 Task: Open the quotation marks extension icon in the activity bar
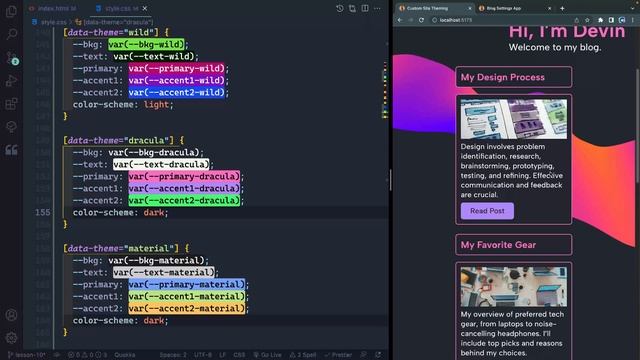click(11, 150)
